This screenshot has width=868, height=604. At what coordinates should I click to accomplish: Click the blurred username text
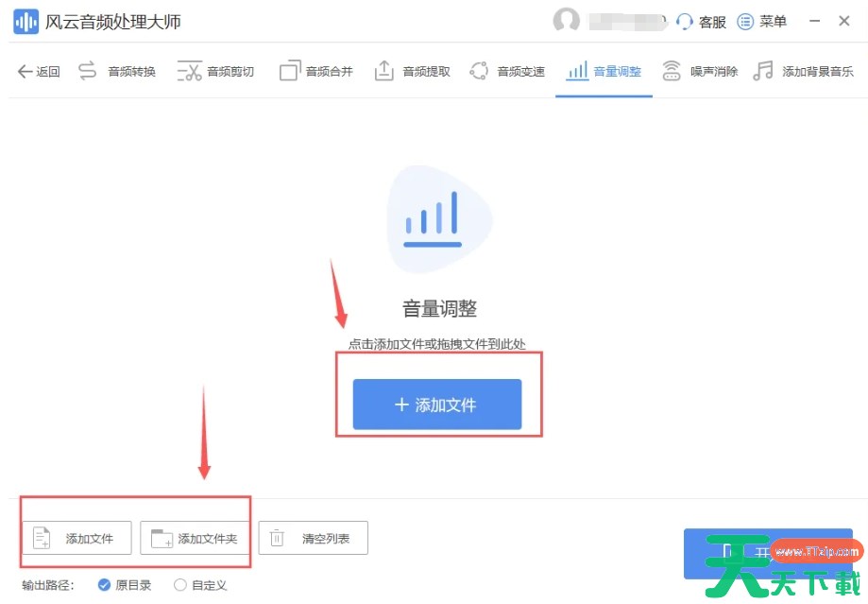coord(626,22)
